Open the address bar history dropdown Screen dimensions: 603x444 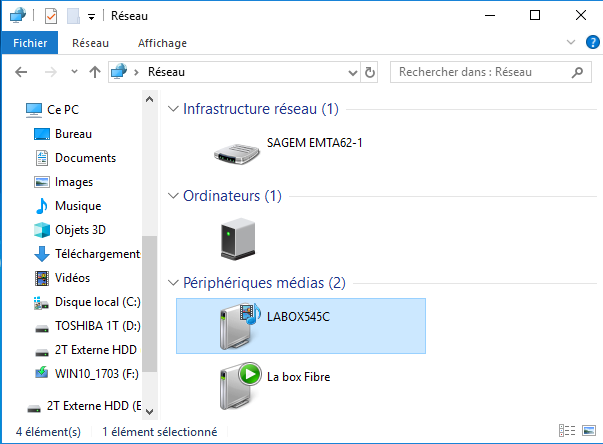[x=352, y=72]
